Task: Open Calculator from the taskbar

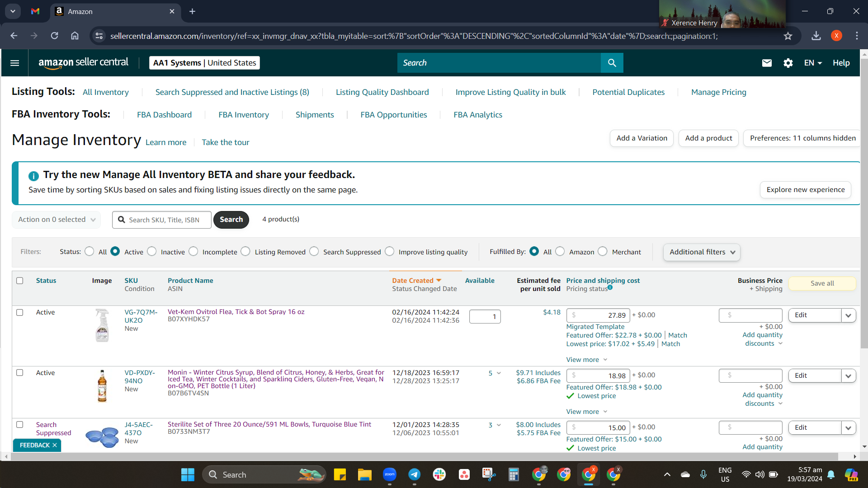Action: click(x=514, y=474)
